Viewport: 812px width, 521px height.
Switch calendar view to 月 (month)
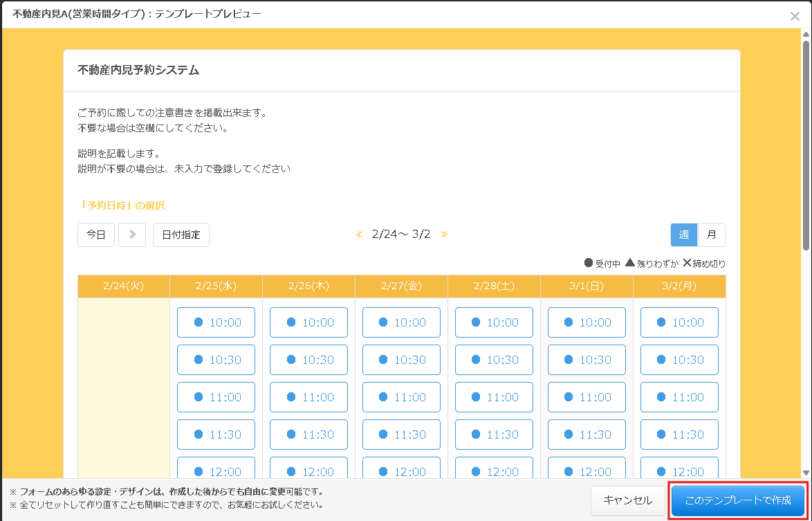(x=712, y=235)
